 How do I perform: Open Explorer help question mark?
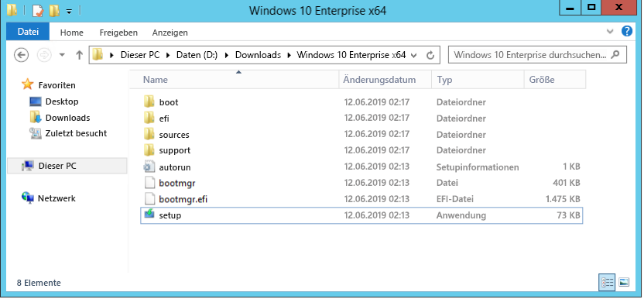click(627, 31)
